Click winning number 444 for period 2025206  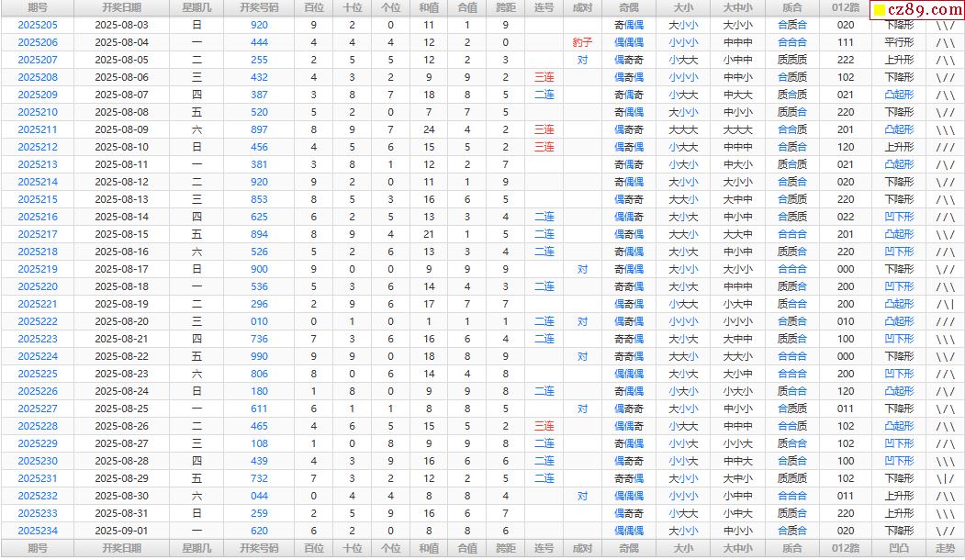pyautogui.click(x=259, y=42)
